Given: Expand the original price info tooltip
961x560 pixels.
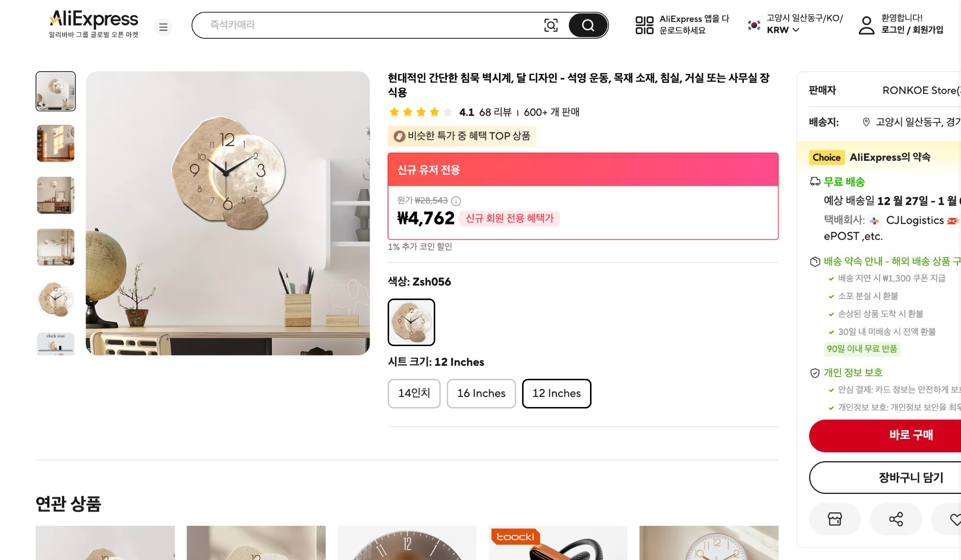Looking at the screenshot, I should (x=456, y=201).
